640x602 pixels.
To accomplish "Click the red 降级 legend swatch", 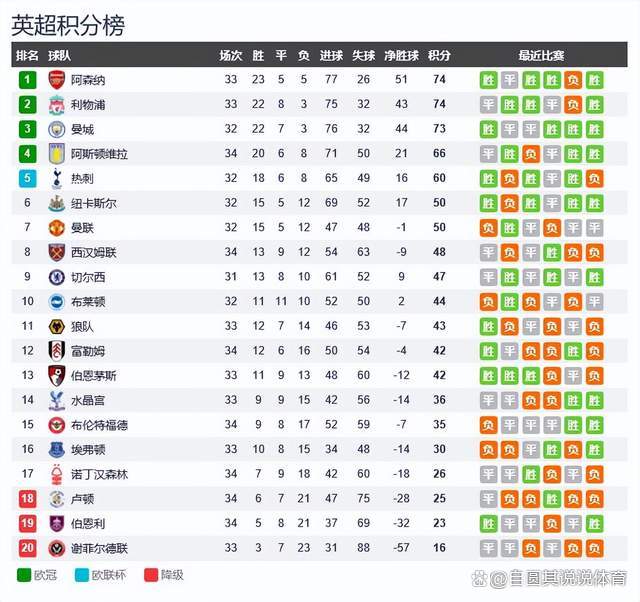I will coord(151,575).
